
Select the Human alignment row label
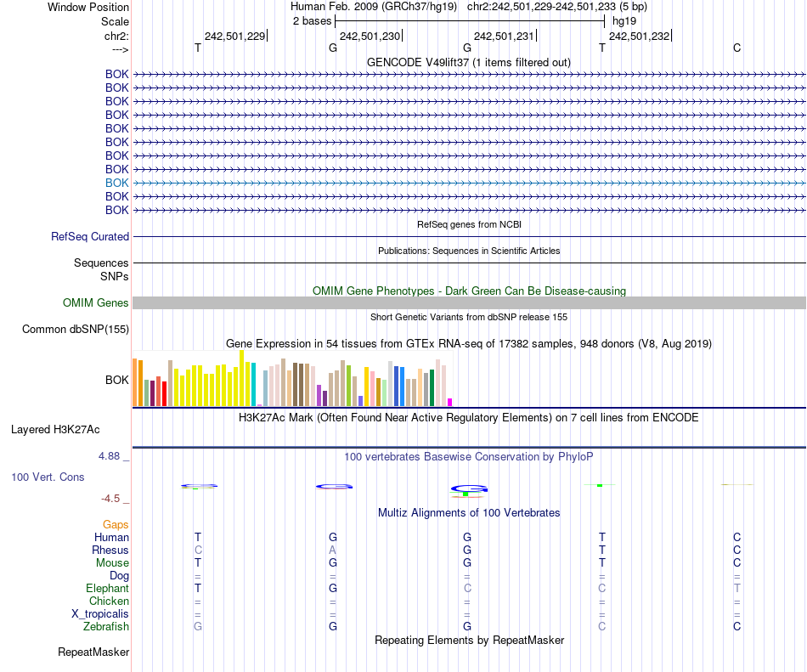111,537
